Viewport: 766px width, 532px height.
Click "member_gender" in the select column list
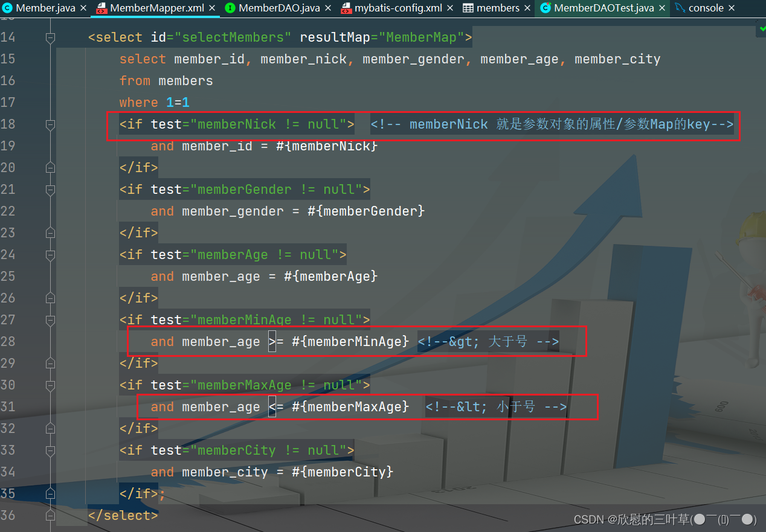tap(413, 59)
